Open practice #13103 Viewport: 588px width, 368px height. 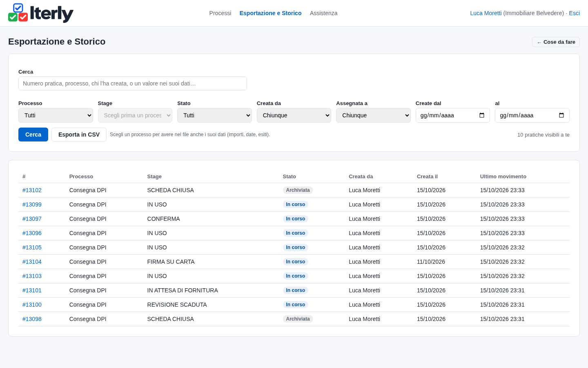(x=32, y=276)
